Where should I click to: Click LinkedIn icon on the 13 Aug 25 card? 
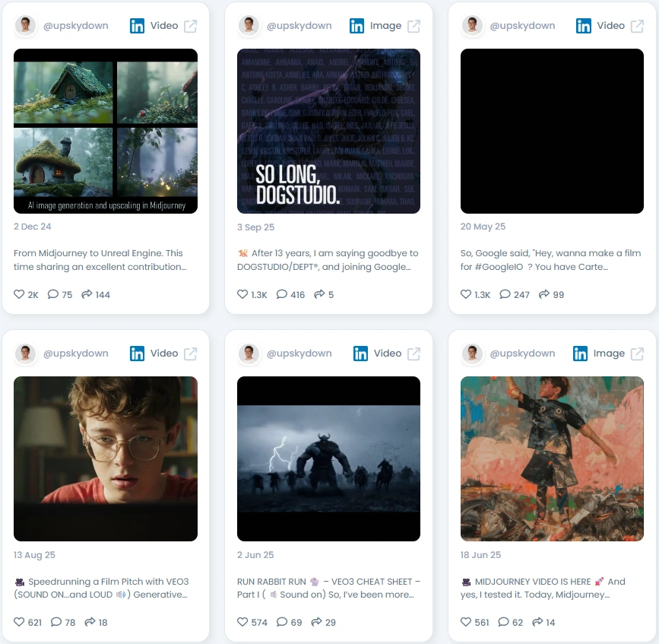(x=137, y=354)
